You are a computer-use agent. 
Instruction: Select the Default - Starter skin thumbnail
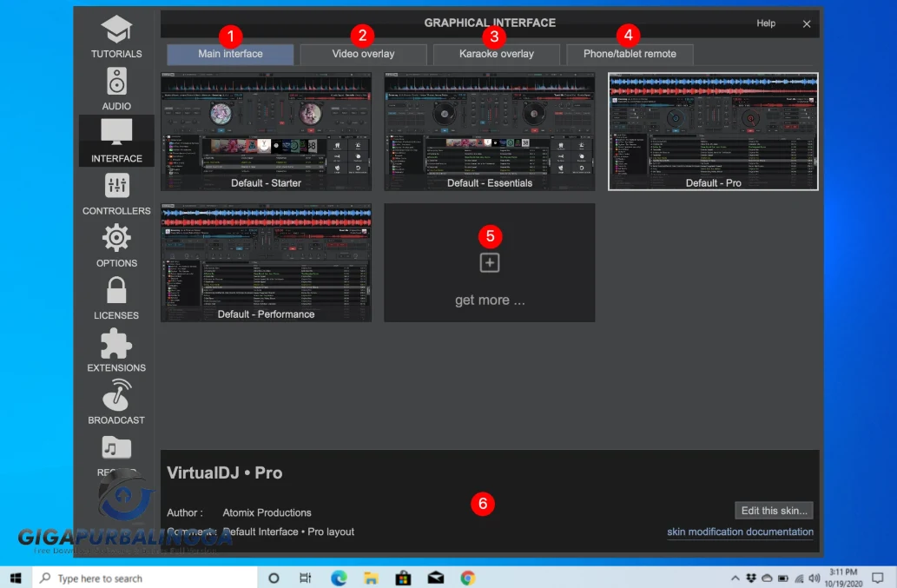pos(266,131)
